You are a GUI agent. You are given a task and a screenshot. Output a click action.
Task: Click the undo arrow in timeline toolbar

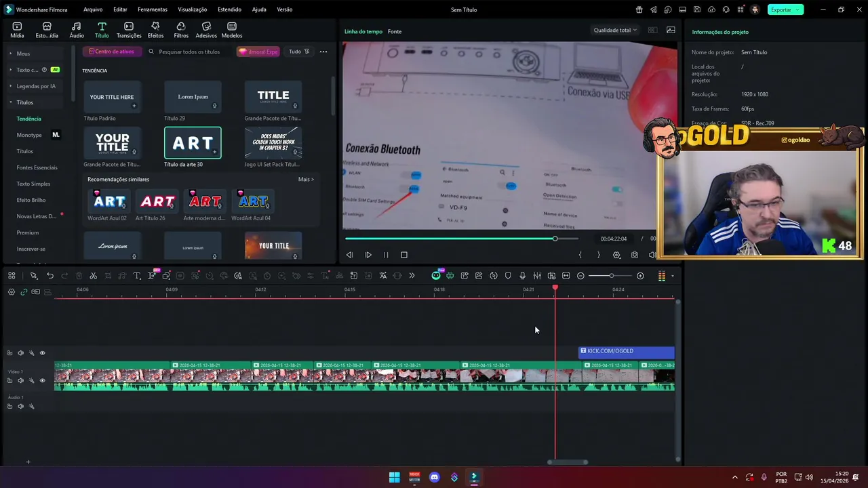(x=50, y=276)
